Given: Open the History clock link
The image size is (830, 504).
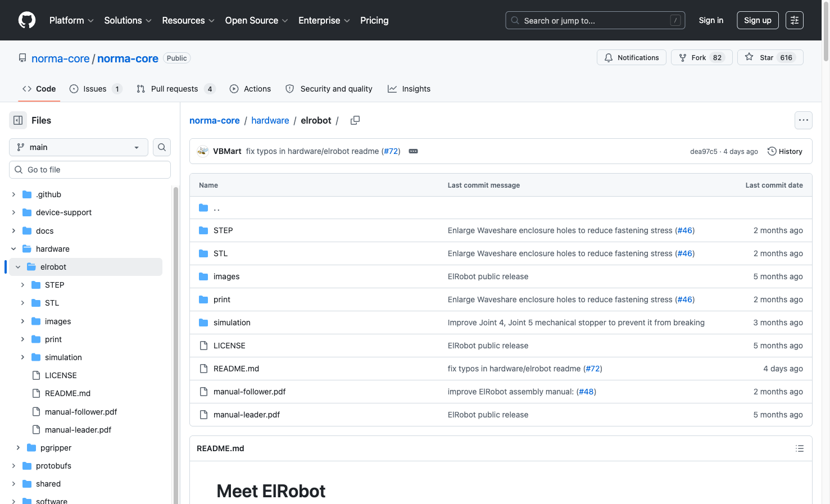Looking at the screenshot, I should click(785, 151).
